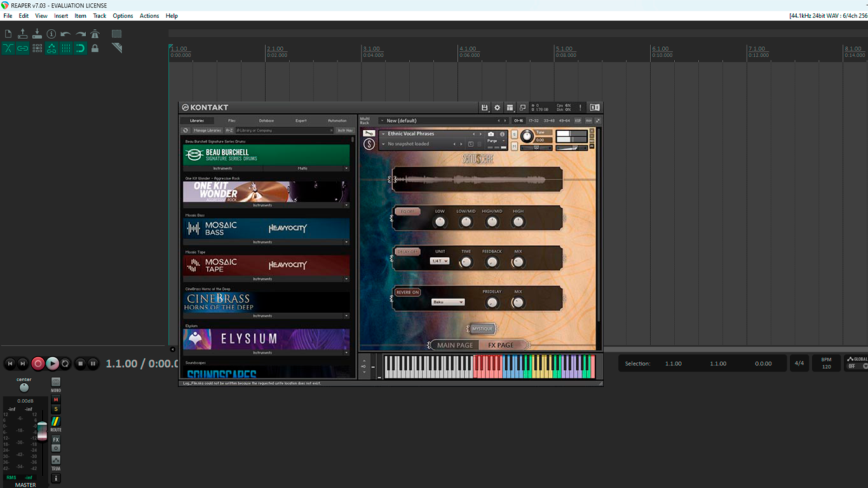The image size is (868, 488).
Task: Open the No snapshot loaded dropdown
Action: pos(383,144)
